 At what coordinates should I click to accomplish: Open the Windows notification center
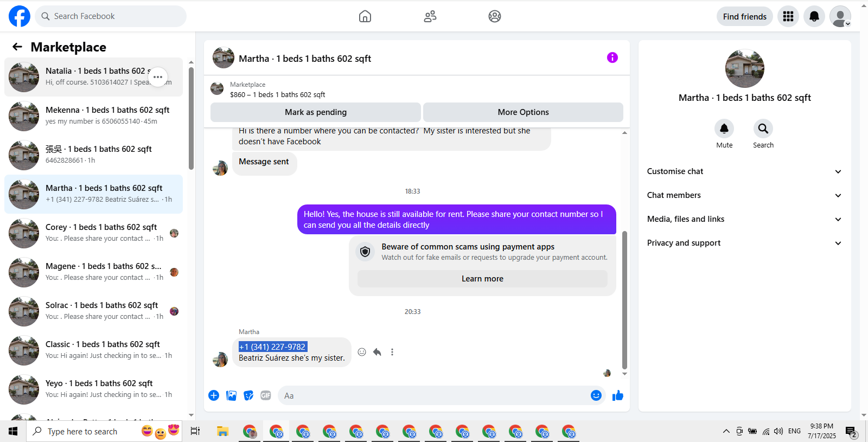[x=851, y=432]
